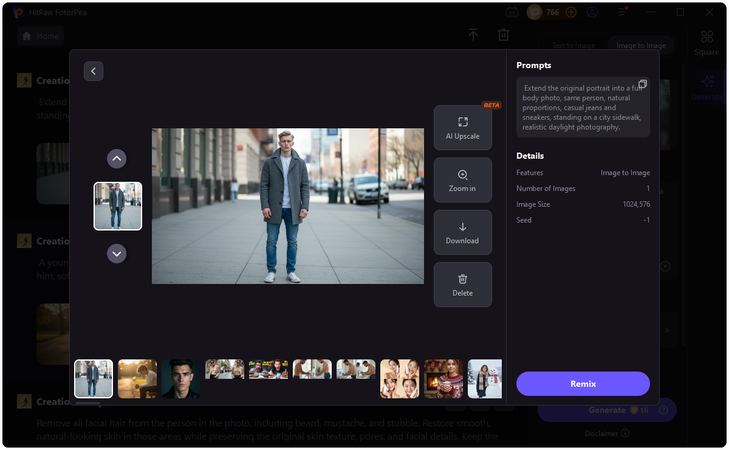The height and width of the screenshot is (450, 729).
Task: Click the Details heading
Action: click(x=530, y=156)
